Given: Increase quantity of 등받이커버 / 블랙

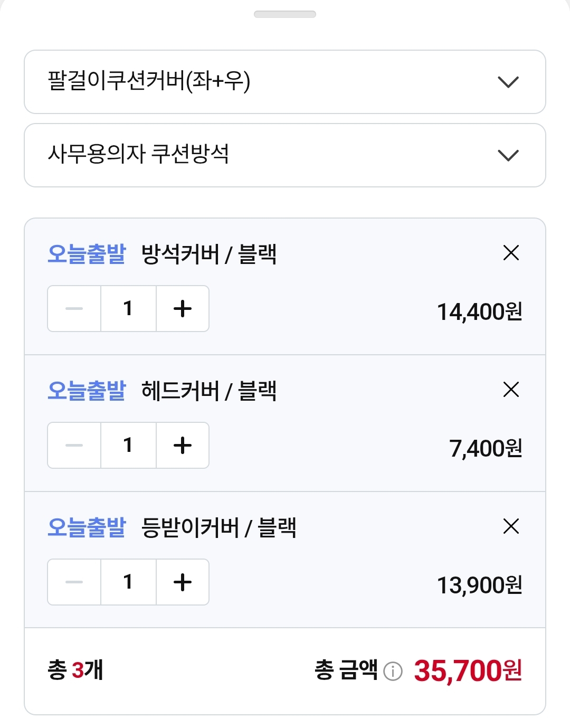Looking at the screenshot, I should [183, 582].
